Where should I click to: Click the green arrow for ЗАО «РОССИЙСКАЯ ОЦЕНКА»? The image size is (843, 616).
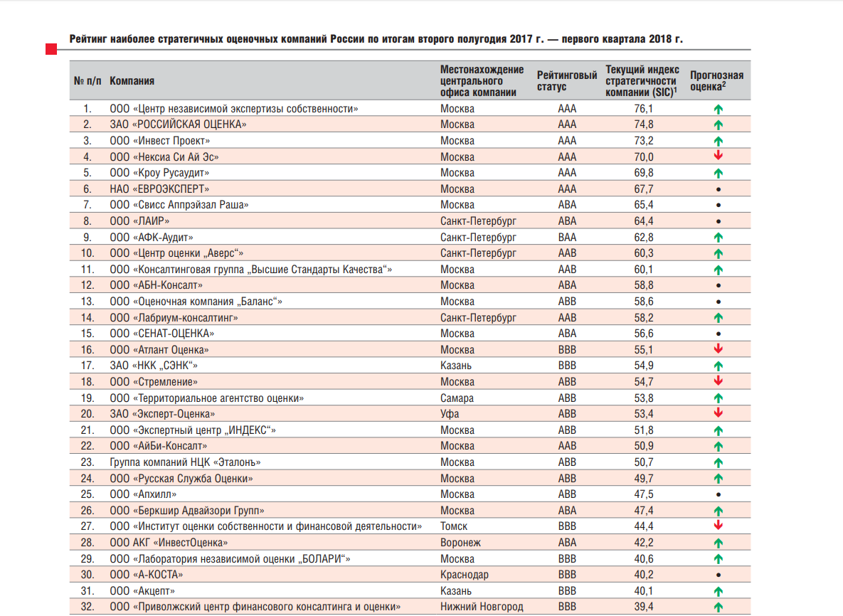[x=719, y=125]
